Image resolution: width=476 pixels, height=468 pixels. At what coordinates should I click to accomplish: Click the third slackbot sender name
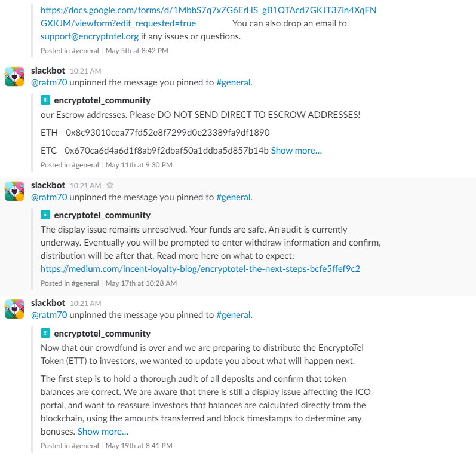pyautogui.click(x=48, y=303)
